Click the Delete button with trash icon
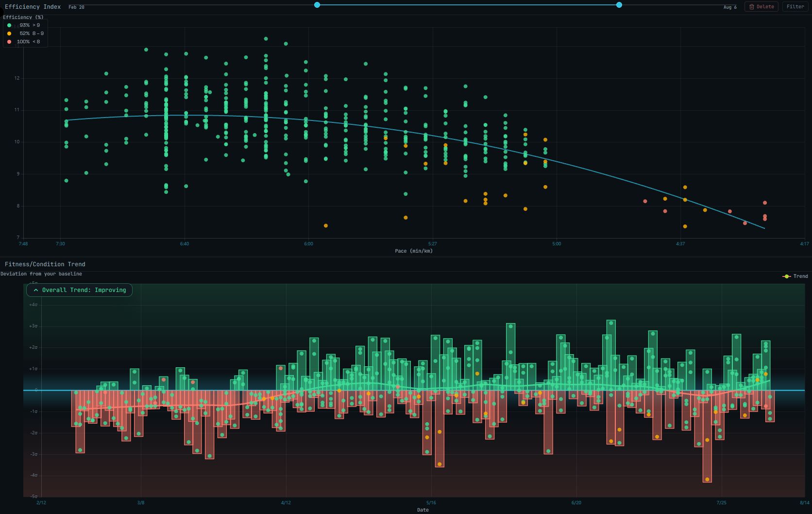The width and height of the screenshot is (812, 514). tap(761, 7)
